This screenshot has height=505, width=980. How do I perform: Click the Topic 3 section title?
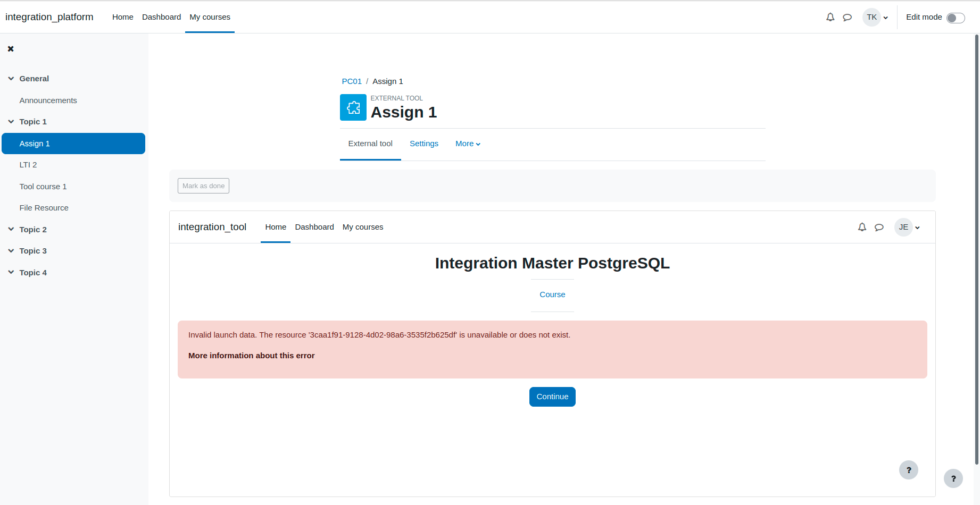[x=33, y=251]
